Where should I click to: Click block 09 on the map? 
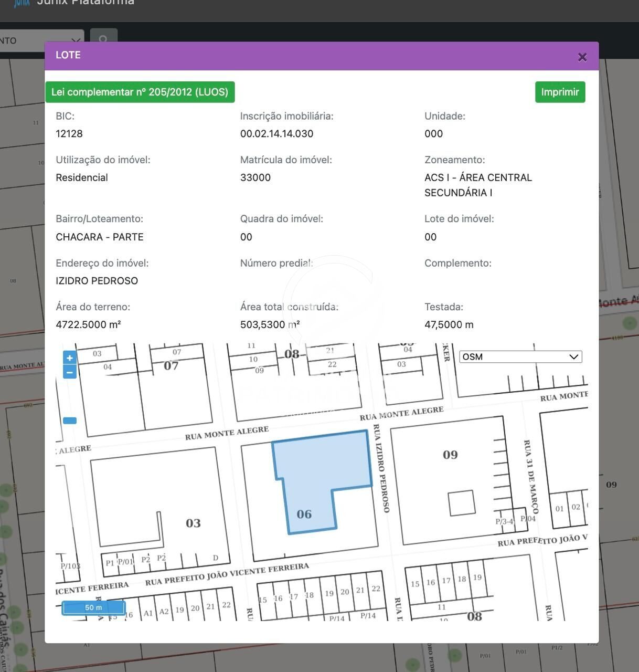(450, 455)
